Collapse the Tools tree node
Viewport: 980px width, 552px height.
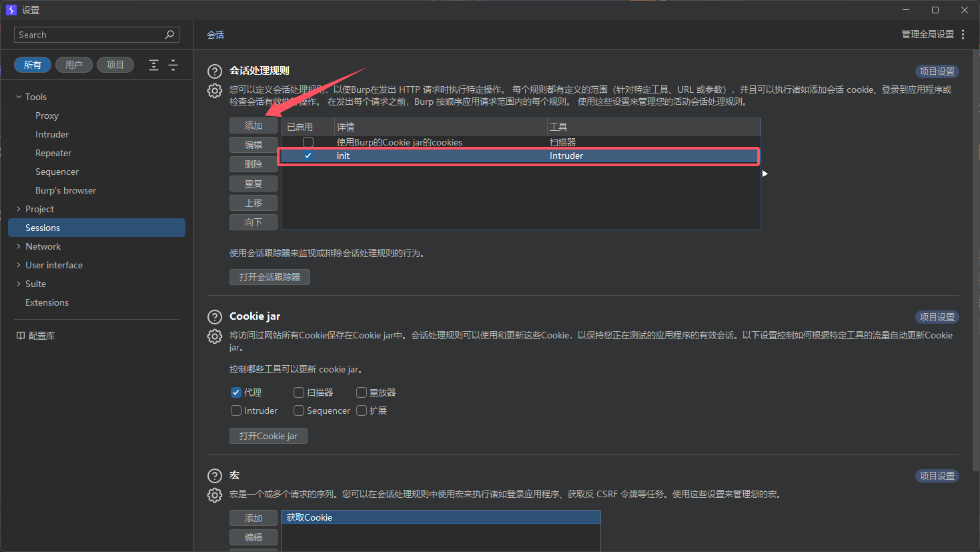19,97
